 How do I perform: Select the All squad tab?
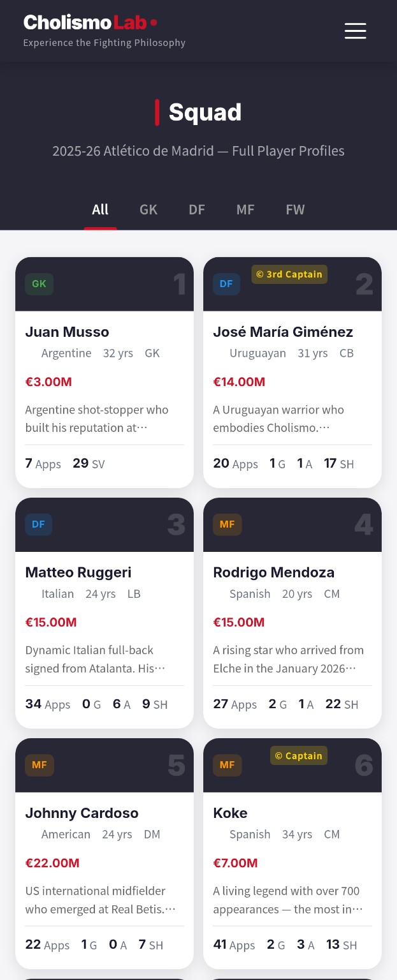tap(100, 209)
